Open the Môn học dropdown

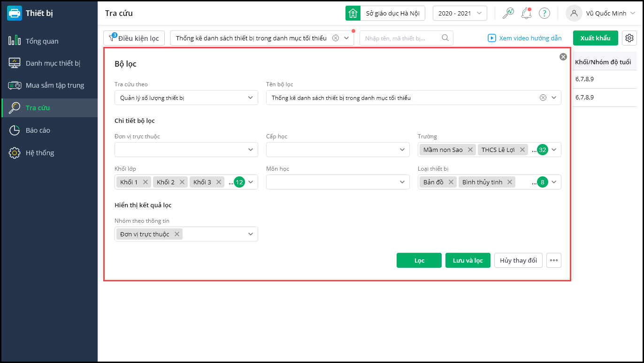point(338,182)
